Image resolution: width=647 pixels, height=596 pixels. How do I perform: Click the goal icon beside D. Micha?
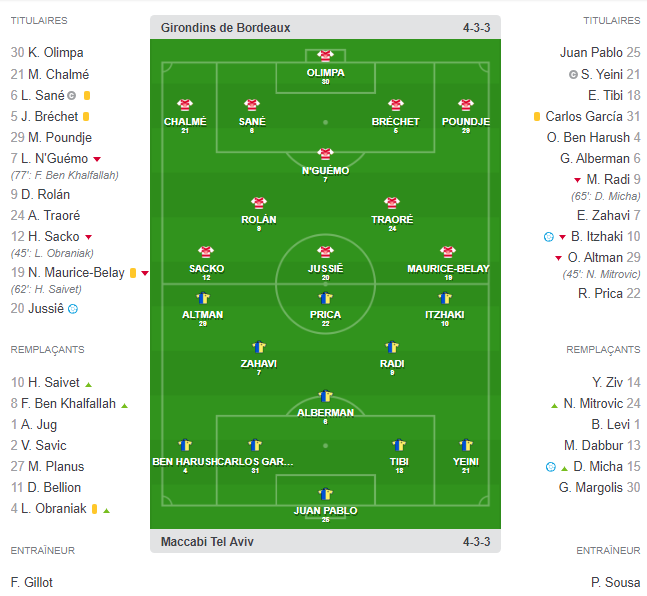click(x=550, y=467)
